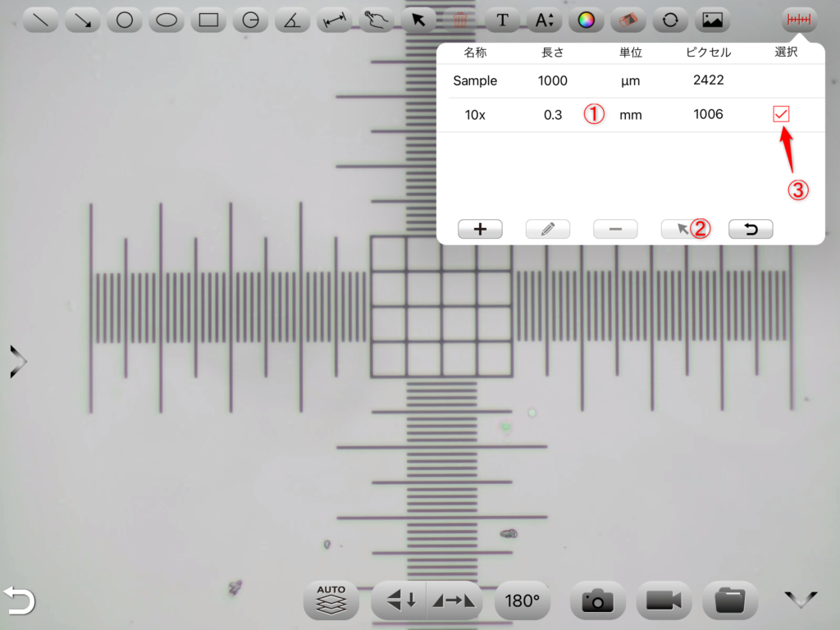Capture a photo with the camera button

click(597, 600)
